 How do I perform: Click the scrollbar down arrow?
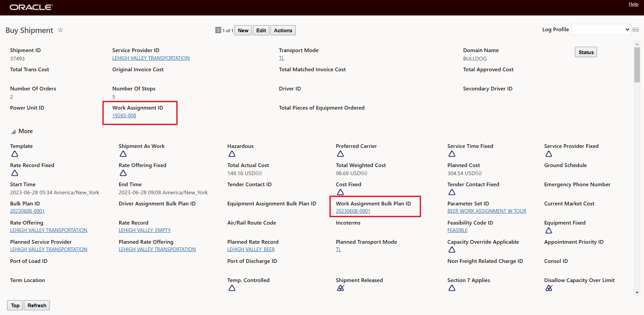637,293
